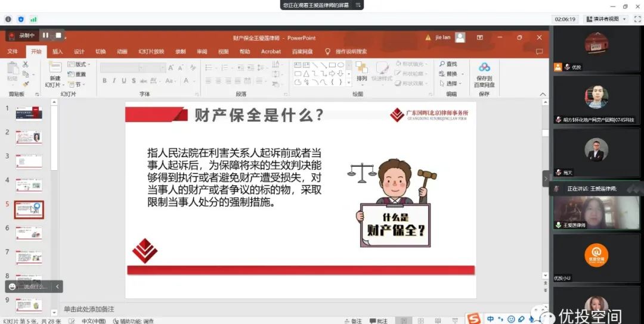Select the down arrow shape
The width and height of the screenshot is (644, 324).
tap(340, 73)
